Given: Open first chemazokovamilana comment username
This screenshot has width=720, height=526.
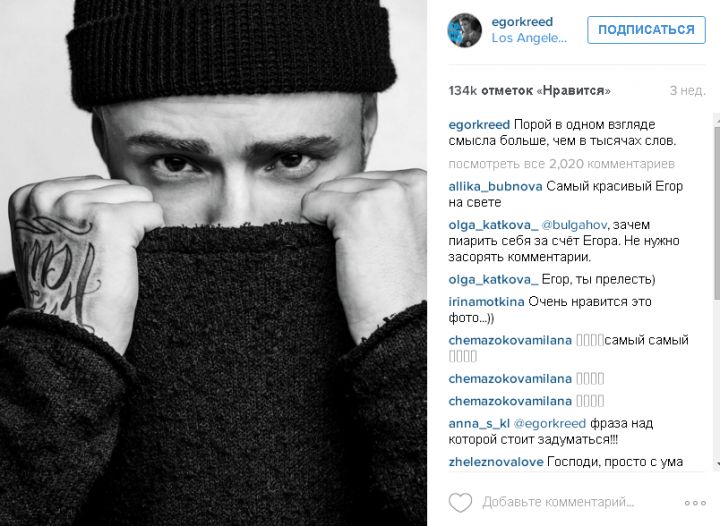Looking at the screenshot, I should [x=510, y=341].
